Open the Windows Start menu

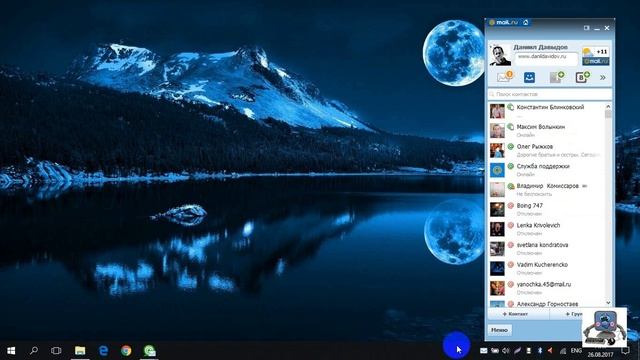coord(11,351)
